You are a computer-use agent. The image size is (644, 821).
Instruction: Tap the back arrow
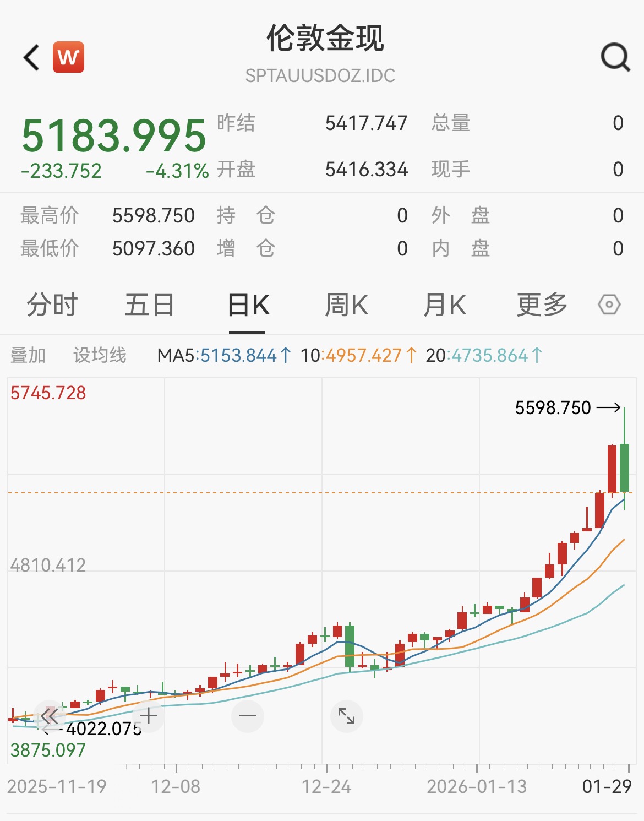[x=31, y=57]
